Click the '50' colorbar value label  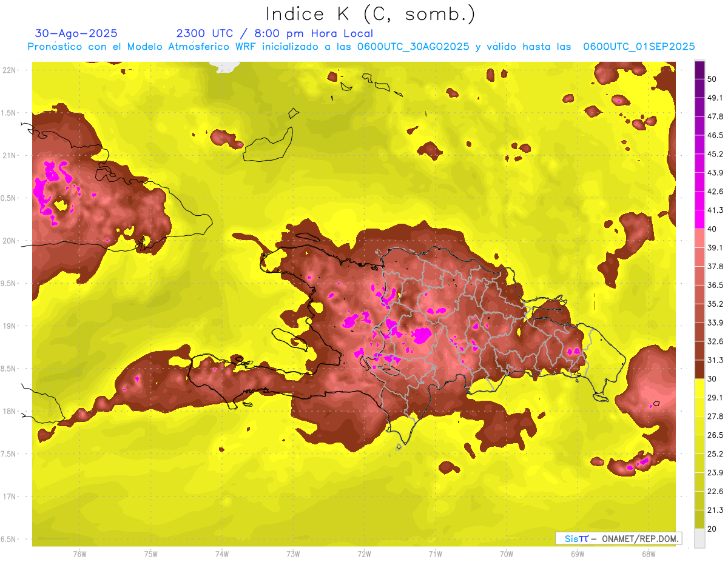(712, 79)
